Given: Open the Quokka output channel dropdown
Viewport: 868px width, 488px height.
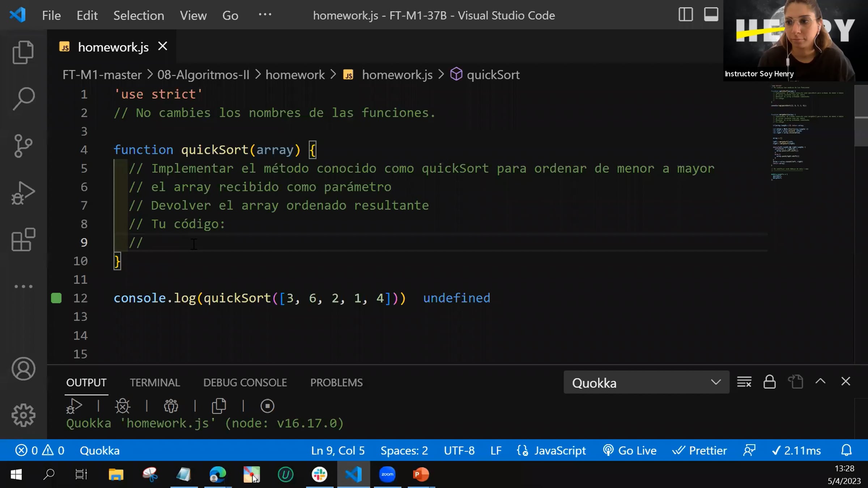Looking at the screenshot, I should coord(646,382).
